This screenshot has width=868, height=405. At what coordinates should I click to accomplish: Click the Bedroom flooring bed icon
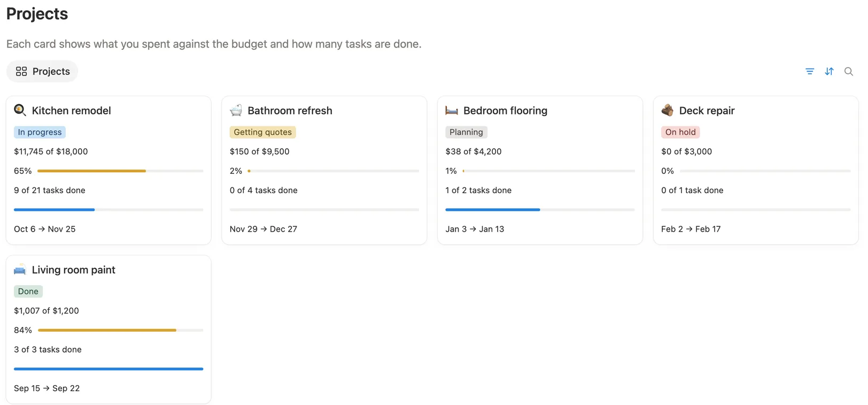click(452, 110)
